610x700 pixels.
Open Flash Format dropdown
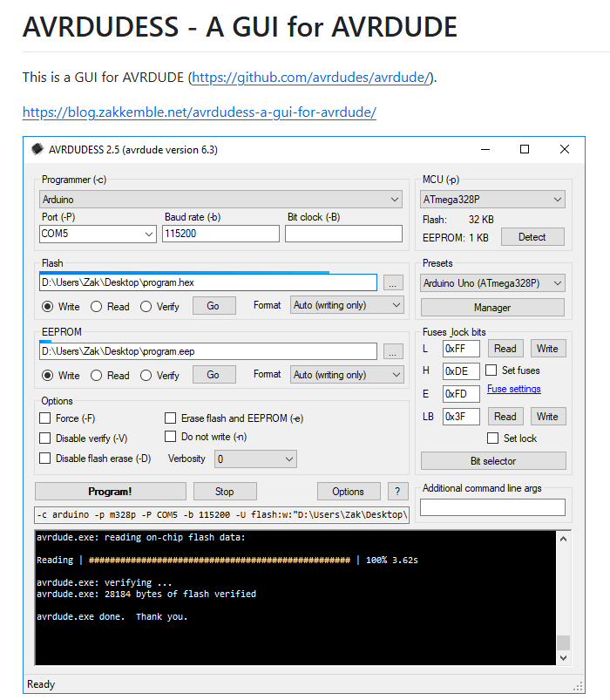(x=347, y=305)
